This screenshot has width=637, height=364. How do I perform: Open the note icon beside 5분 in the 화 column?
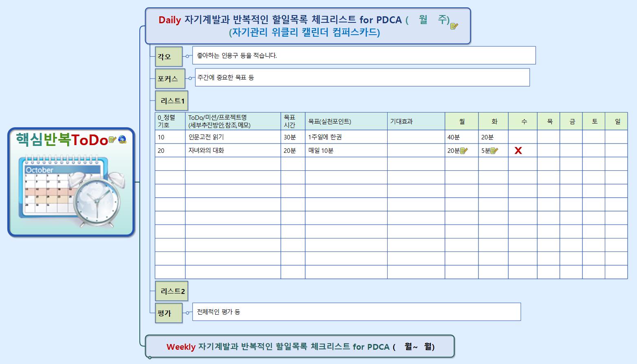click(x=494, y=151)
